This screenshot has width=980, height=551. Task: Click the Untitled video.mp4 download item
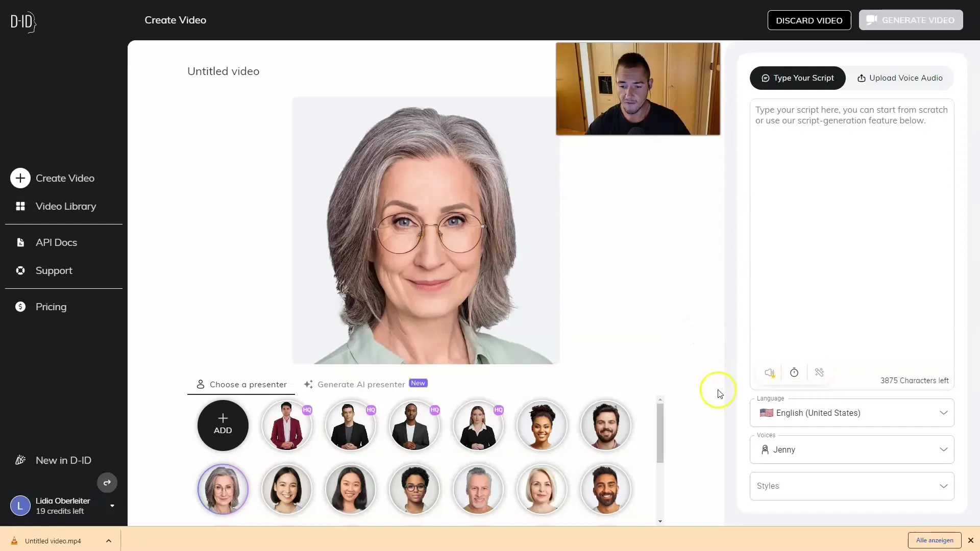pos(53,541)
